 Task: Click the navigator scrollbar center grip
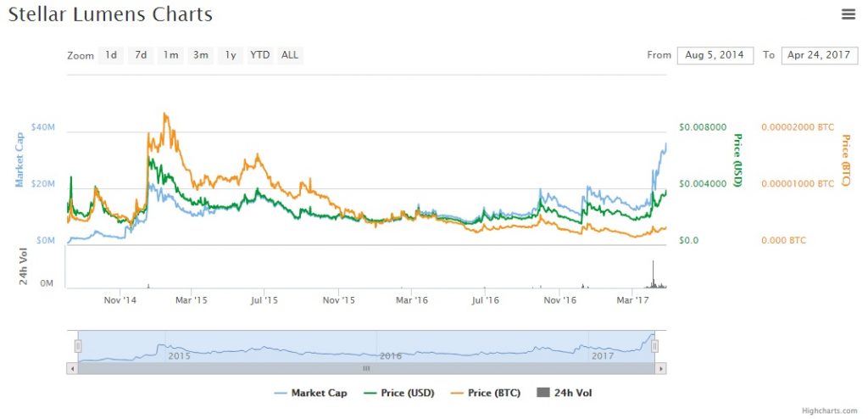pyautogui.click(x=366, y=369)
